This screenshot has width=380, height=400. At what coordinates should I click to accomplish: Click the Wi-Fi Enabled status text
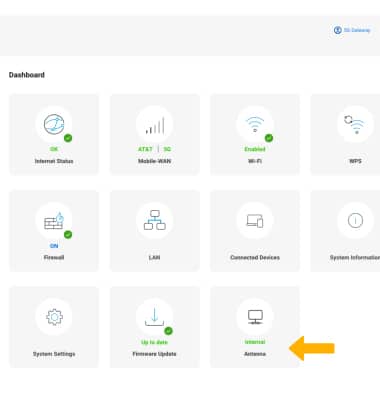click(255, 149)
